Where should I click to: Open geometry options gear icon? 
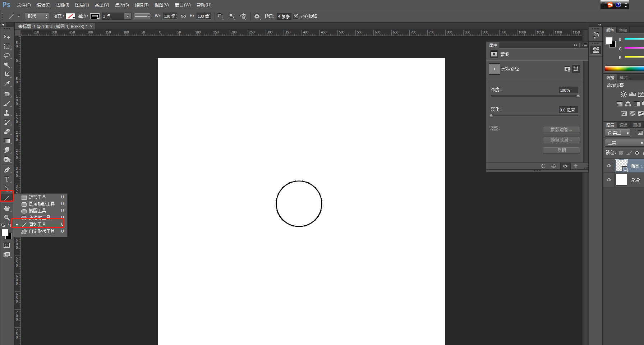pyautogui.click(x=257, y=16)
